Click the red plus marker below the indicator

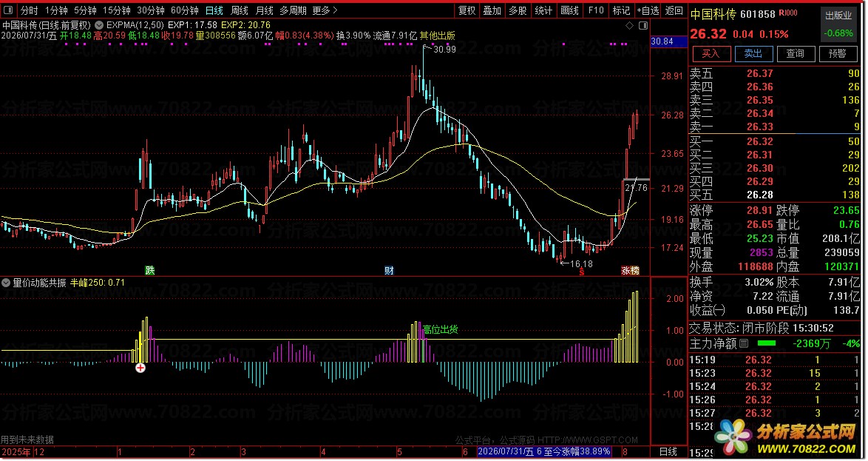pyautogui.click(x=140, y=367)
